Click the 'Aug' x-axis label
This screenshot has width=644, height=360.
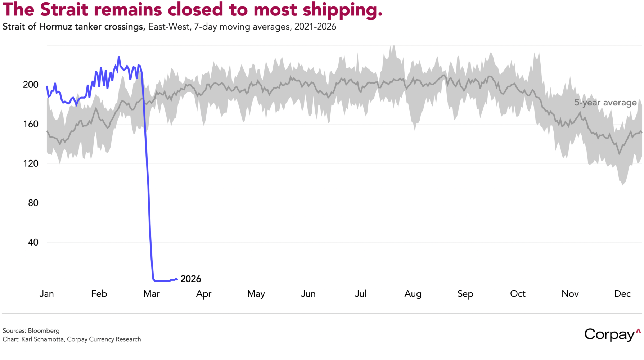[x=413, y=294]
